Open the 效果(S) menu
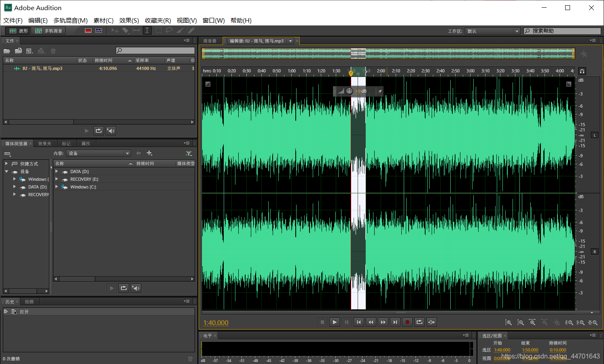 (129, 20)
